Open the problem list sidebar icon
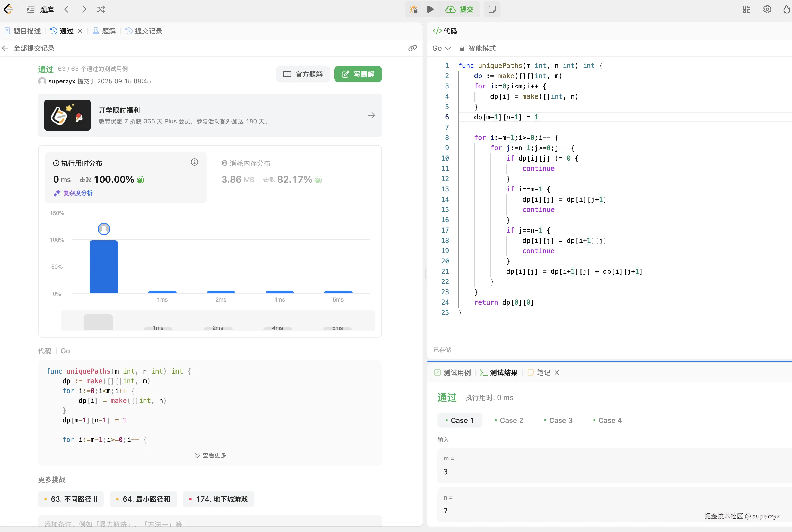The width and height of the screenshot is (792, 532). [x=31, y=9]
